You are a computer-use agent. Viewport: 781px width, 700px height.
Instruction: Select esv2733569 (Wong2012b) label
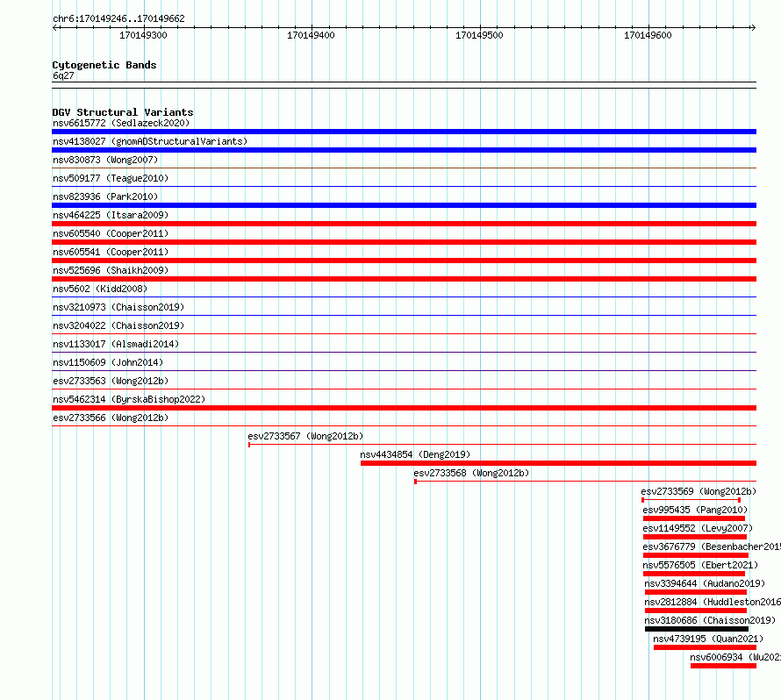(x=699, y=491)
